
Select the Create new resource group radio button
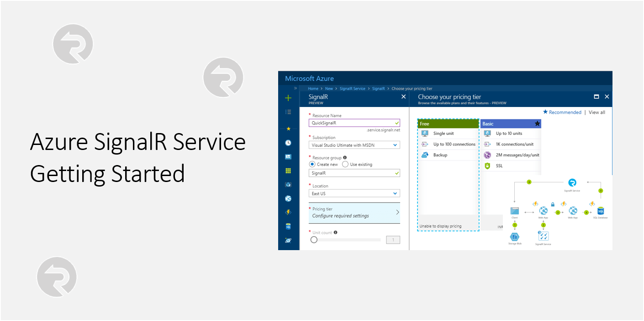coord(311,164)
